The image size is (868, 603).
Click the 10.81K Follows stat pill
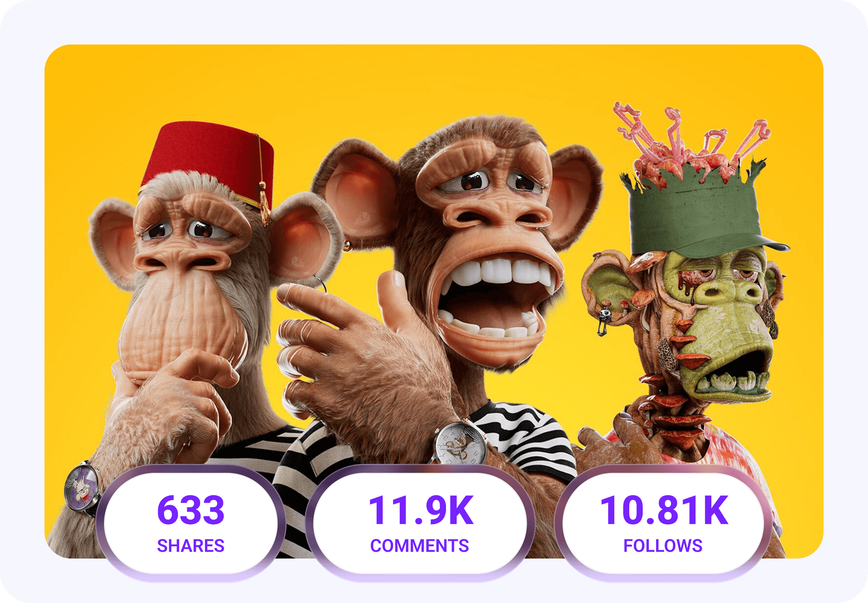click(663, 523)
